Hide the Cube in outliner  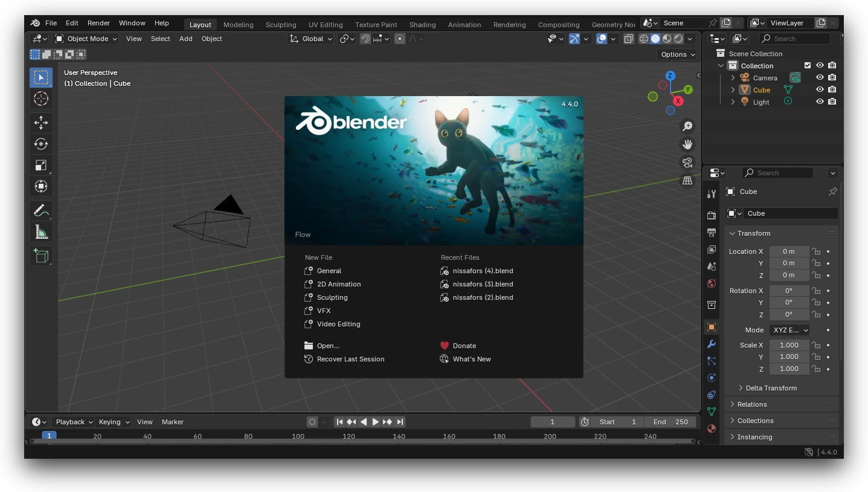[820, 89]
